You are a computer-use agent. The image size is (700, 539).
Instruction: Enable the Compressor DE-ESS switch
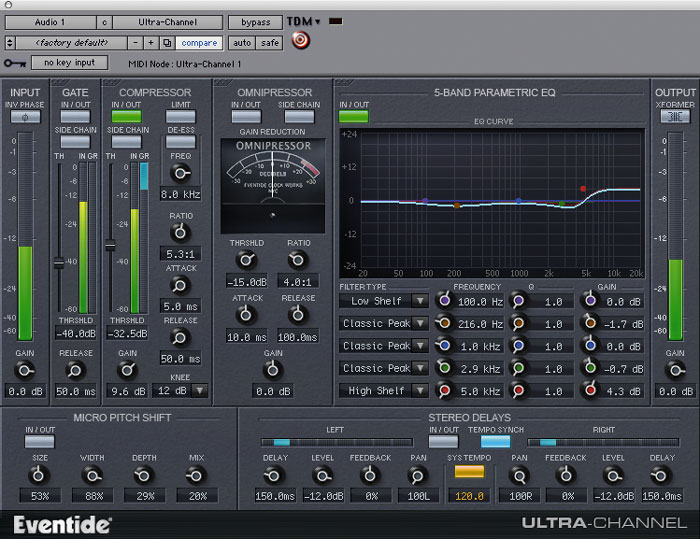(x=180, y=142)
